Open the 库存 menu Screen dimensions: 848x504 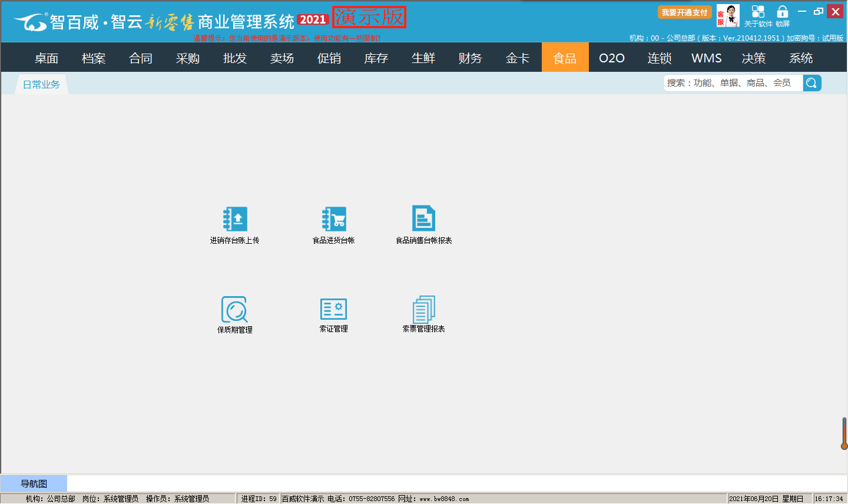[376, 58]
